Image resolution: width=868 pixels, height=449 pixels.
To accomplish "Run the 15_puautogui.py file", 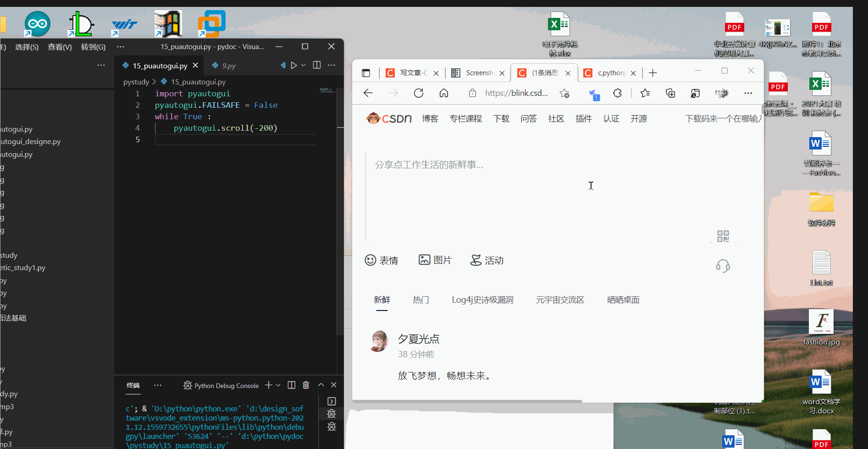I will (294, 65).
